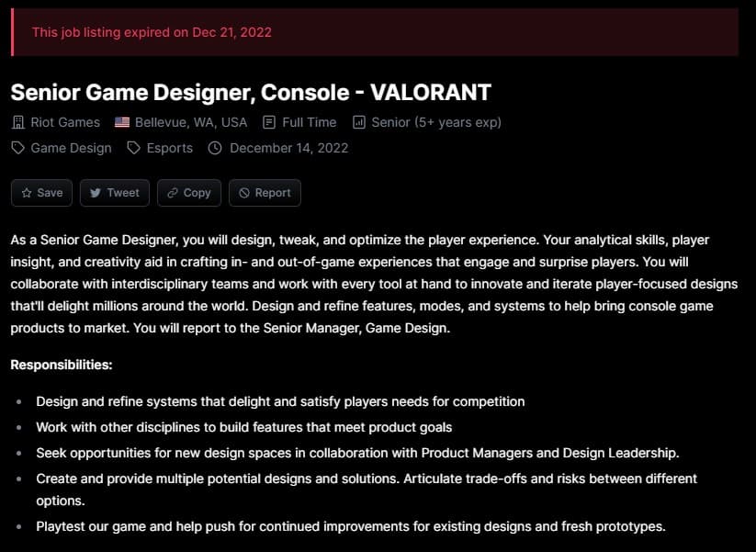Click the American flag icon next to location

[120, 121]
